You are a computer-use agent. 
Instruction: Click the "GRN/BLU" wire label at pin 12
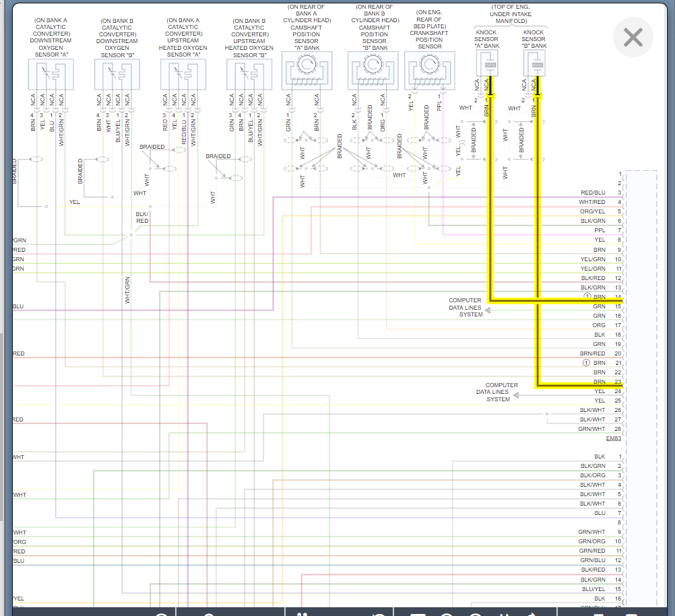coord(593,560)
